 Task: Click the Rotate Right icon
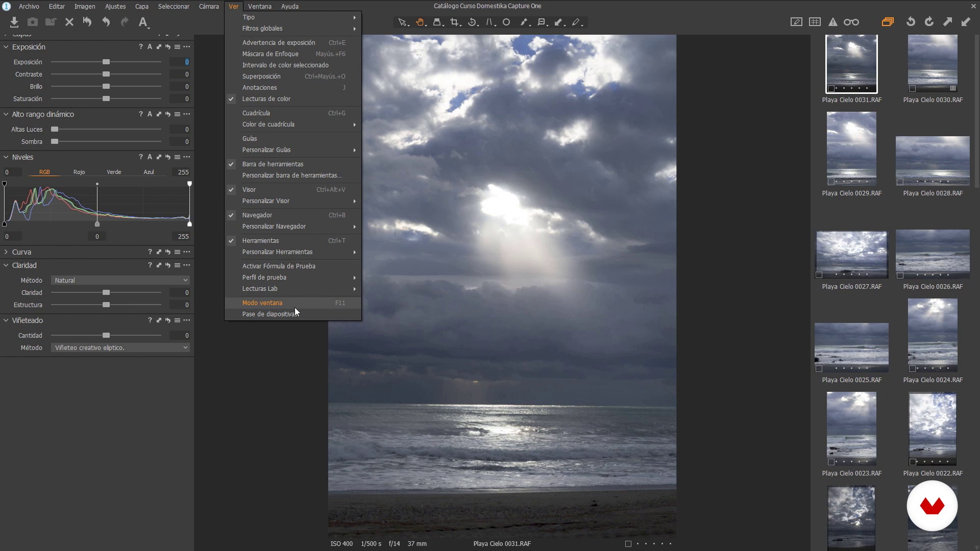pos(929,22)
